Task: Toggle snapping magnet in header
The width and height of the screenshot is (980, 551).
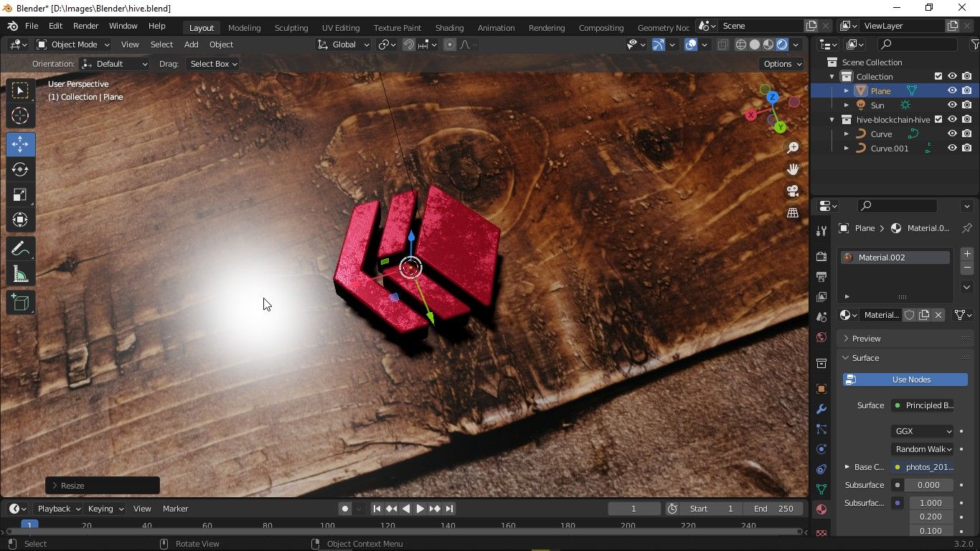Action: tap(409, 44)
